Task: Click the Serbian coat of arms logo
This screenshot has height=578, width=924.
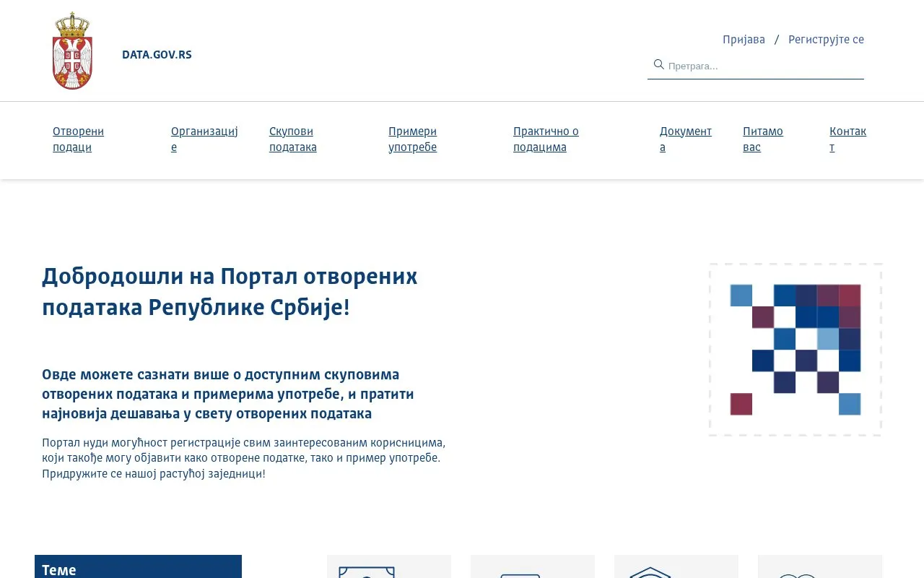Action: point(72,51)
